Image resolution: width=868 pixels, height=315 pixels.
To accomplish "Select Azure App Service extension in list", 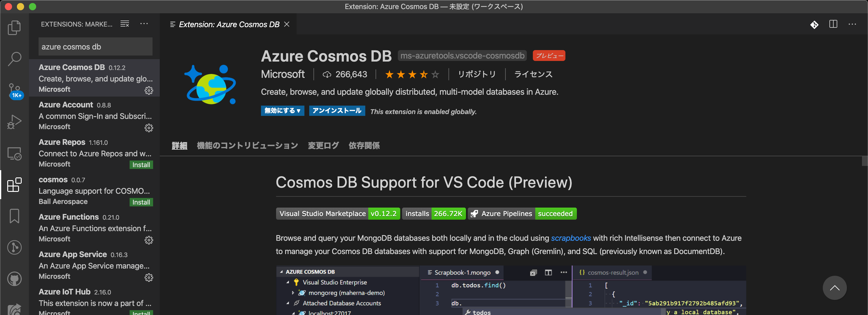I will point(94,266).
